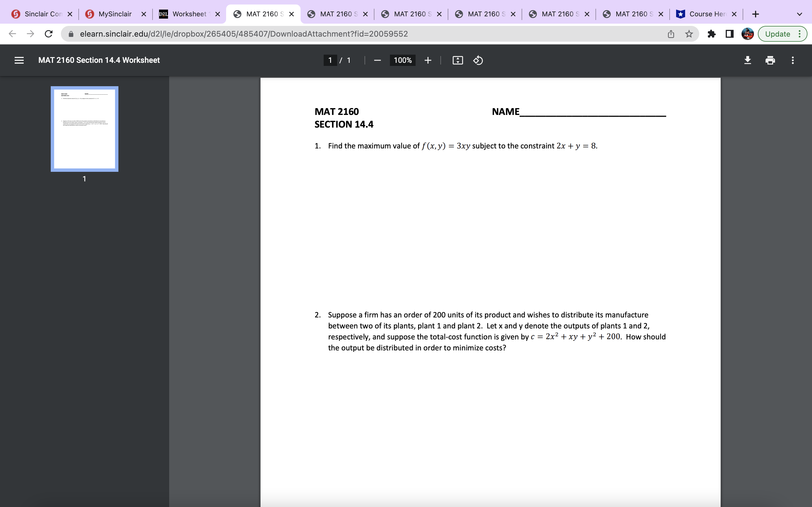Open the browser extensions puzzle icon

pyautogui.click(x=712, y=34)
